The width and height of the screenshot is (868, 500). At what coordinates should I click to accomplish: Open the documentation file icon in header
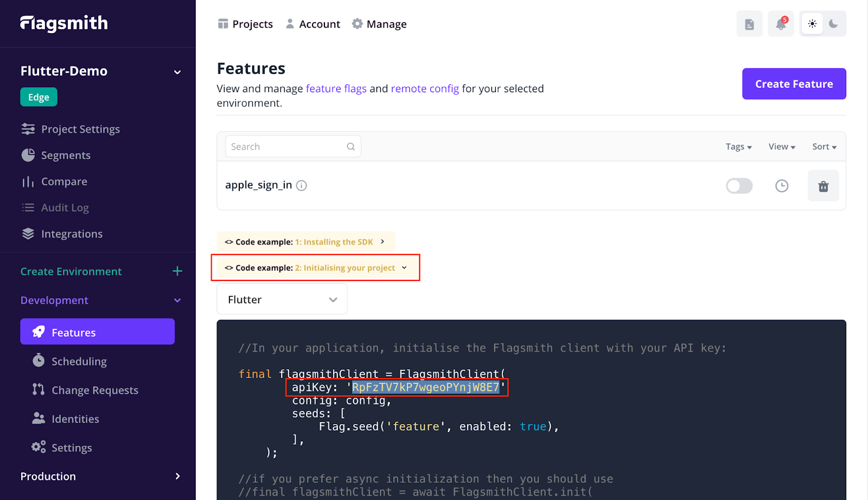point(749,24)
